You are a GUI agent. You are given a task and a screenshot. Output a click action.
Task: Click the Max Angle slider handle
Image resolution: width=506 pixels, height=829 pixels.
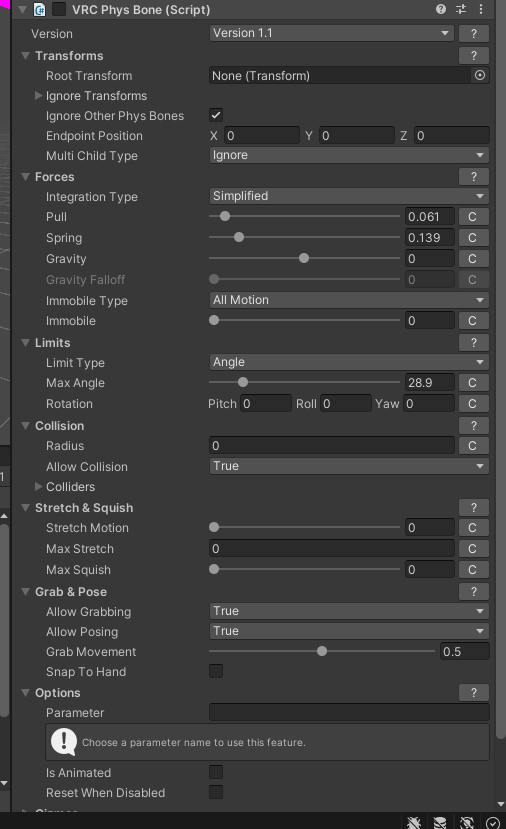(x=243, y=382)
